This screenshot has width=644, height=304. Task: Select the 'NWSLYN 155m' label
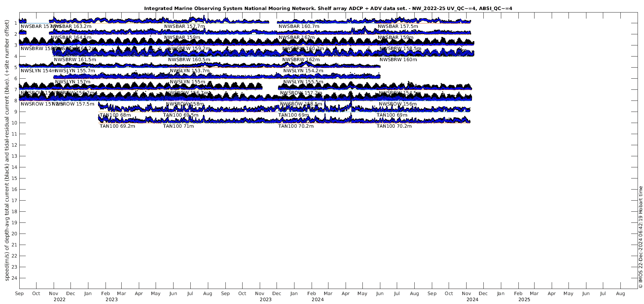[x=187, y=82]
